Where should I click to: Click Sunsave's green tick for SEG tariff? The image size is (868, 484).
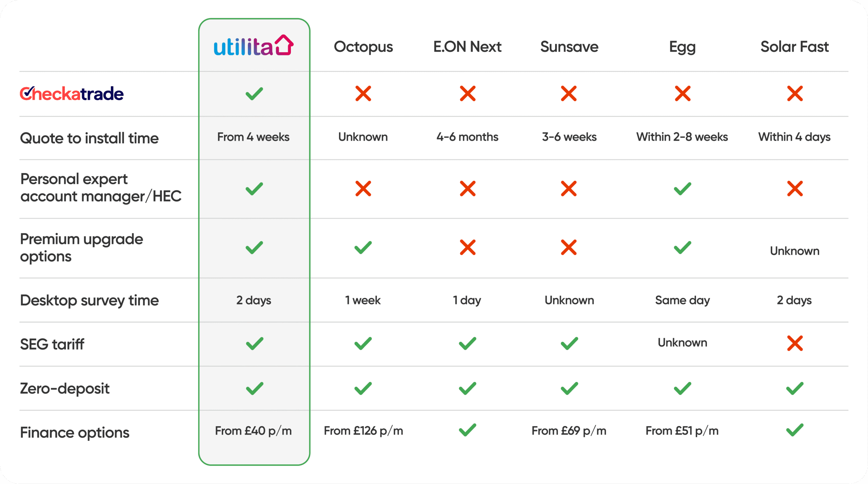[x=569, y=343]
